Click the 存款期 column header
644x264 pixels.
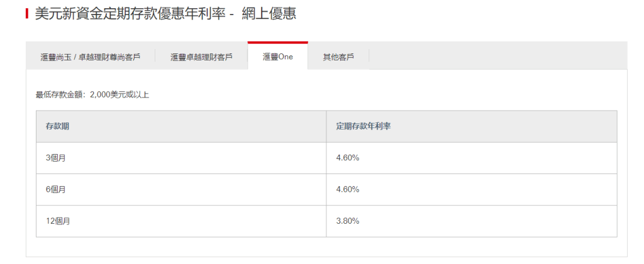coord(57,126)
